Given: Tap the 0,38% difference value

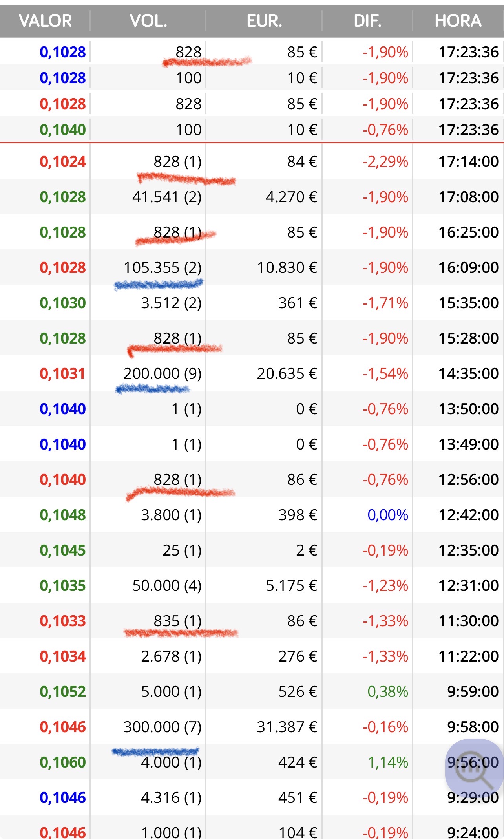Looking at the screenshot, I should pyautogui.click(x=387, y=691).
